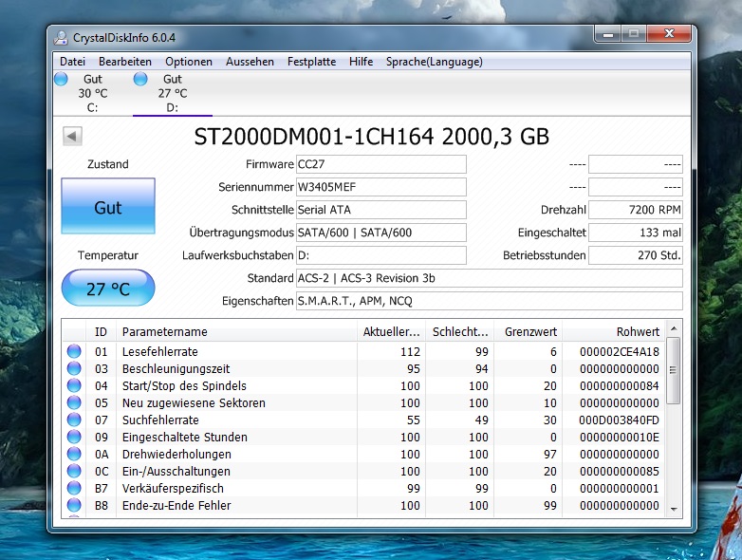Screen dimensions: 742x560
Task: Click the Schnittstelle field Serial ATA
Action: [380, 210]
